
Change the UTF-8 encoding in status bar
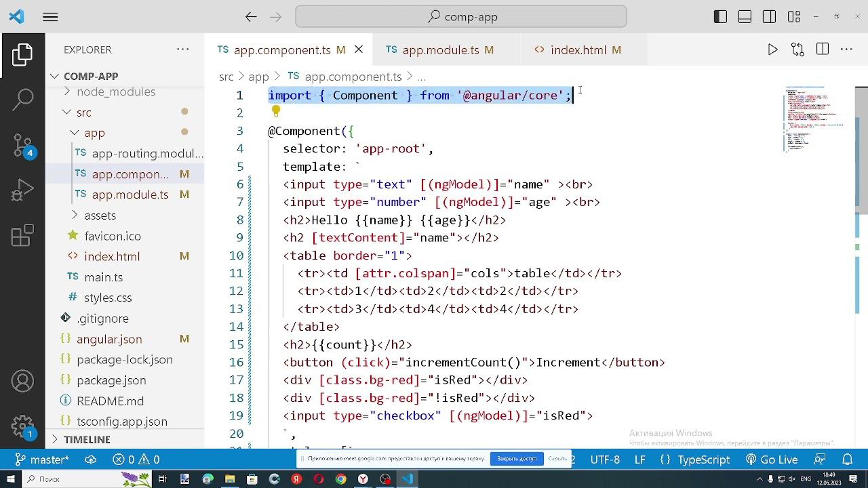(x=605, y=460)
